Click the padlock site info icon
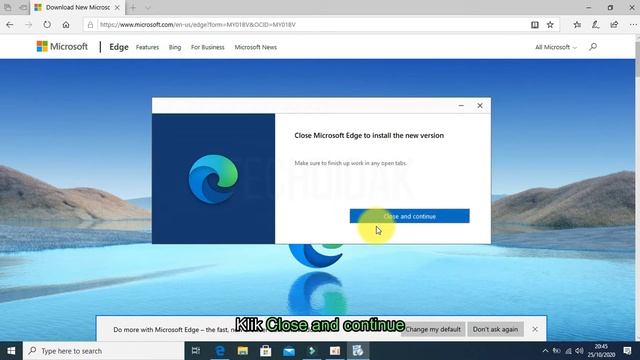 [90, 24]
